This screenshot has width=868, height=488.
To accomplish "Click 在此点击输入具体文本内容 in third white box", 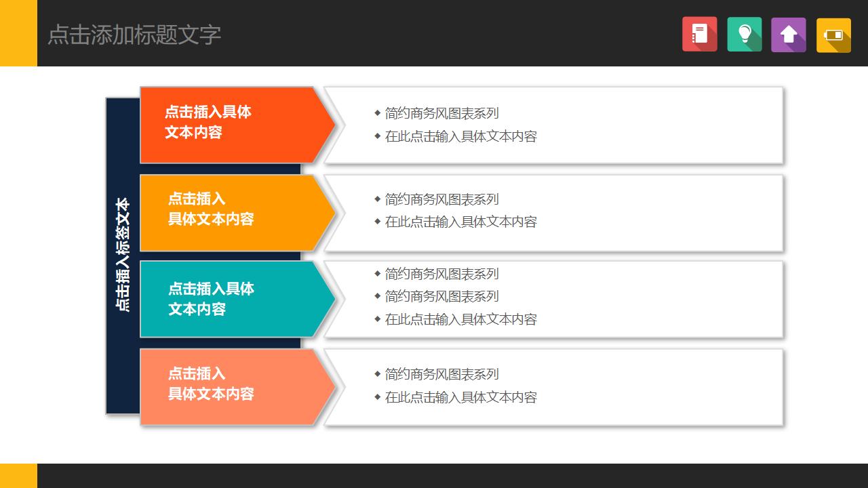I will (460, 319).
